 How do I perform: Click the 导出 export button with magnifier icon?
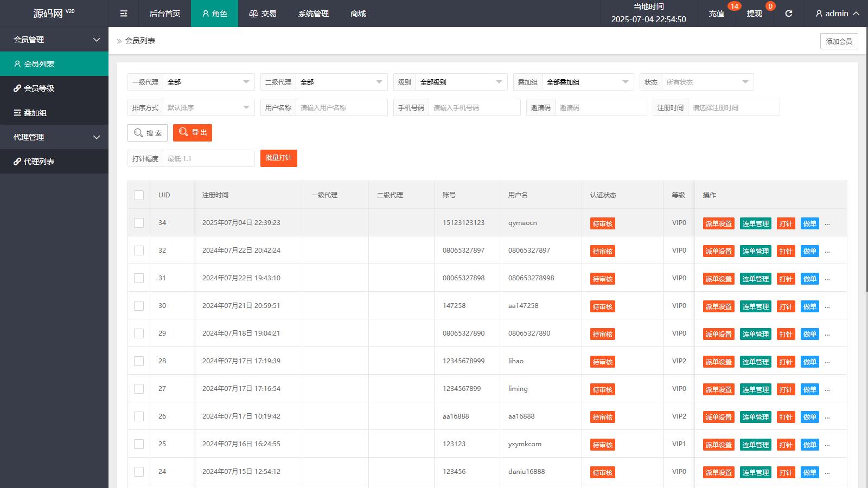point(193,132)
